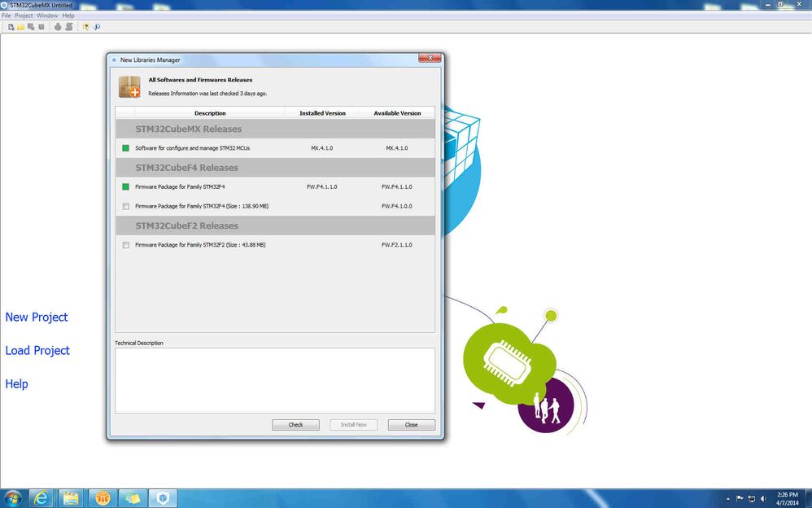Click the network tray icon
This screenshot has width=812, height=508.
click(x=752, y=499)
